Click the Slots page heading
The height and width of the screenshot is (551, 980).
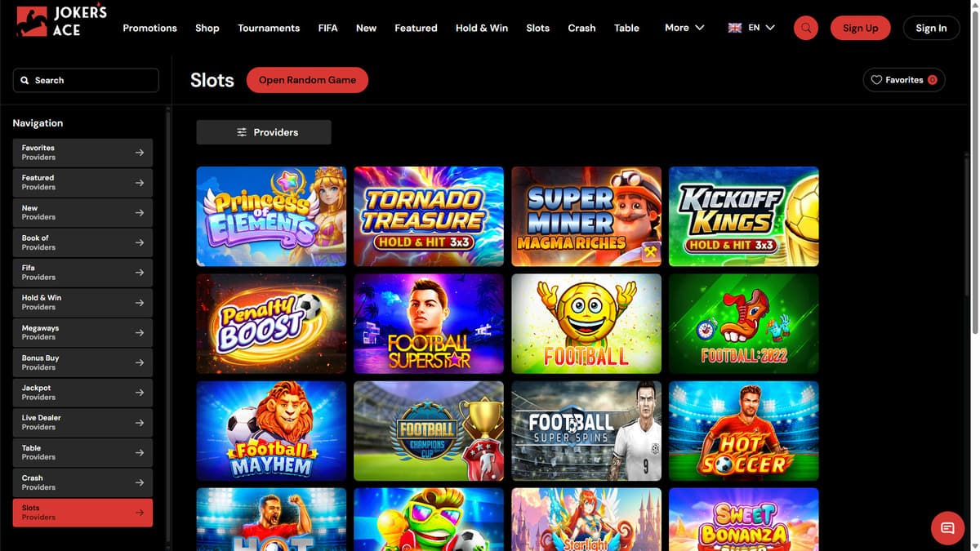point(212,80)
